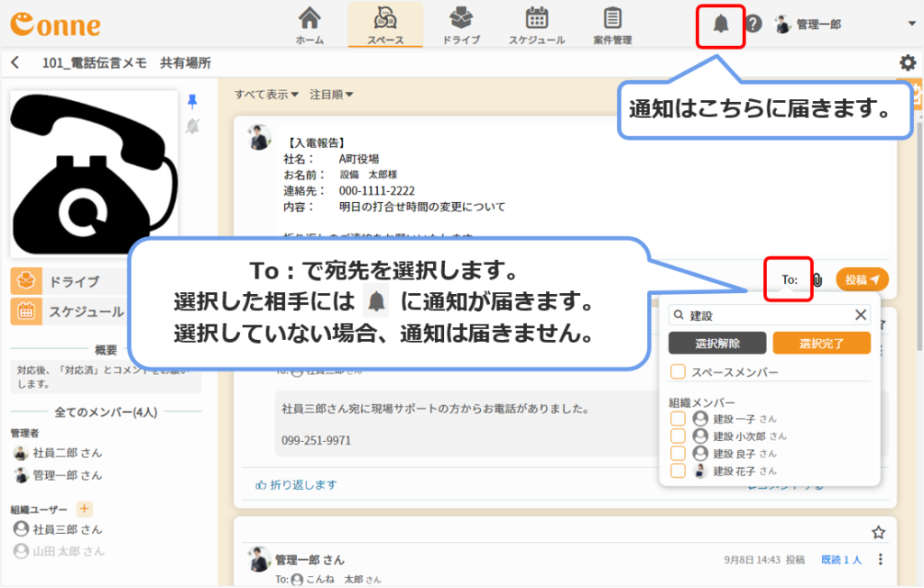Image resolution: width=924 pixels, height=588 pixels.
Task: Select member 管理一郎 さん in sidebar
Action: point(58,475)
